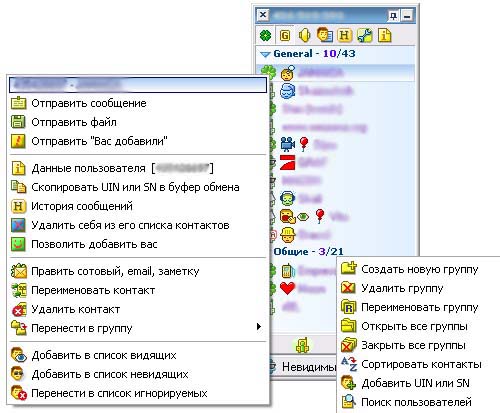Viewport: 500px width, 413px height.
Task: Choose Добавить UIN или SN entry
Action: pyautogui.click(x=419, y=383)
